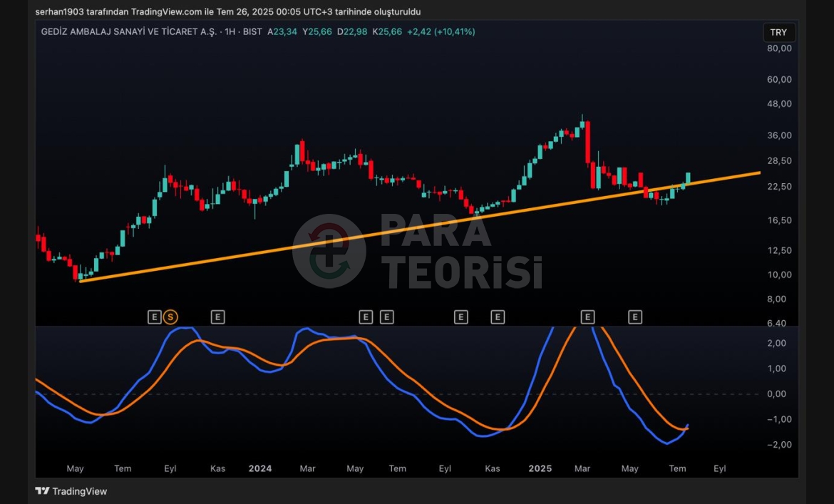
Task: Open the TRY currency selector
Action: click(x=778, y=33)
